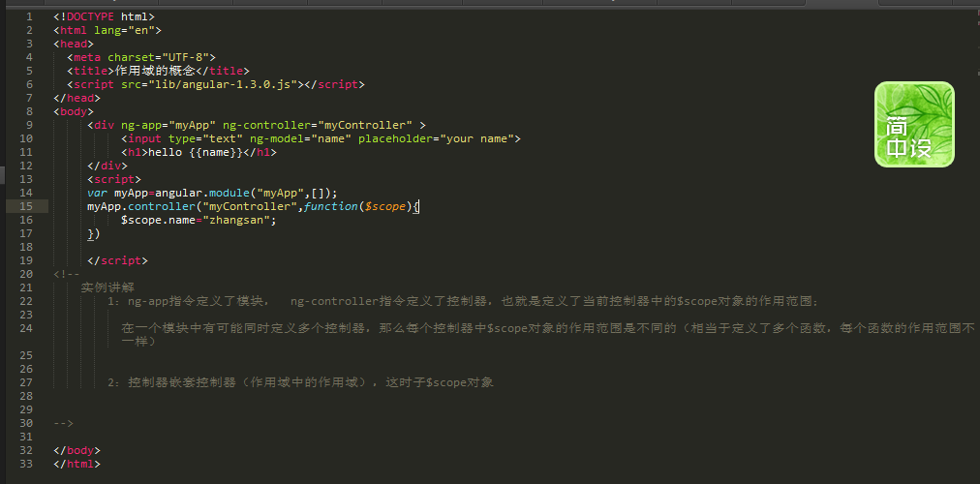Image resolution: width=980 pixels, height=484 pixels.
Task: Click the comment heading 实例讲解
Action: click(x=107, y=287)
